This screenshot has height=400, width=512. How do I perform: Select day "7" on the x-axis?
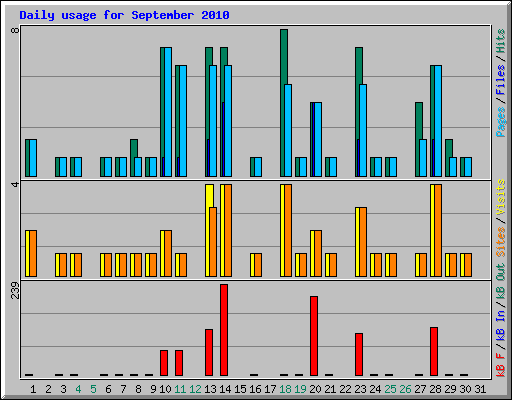[123, 389]
